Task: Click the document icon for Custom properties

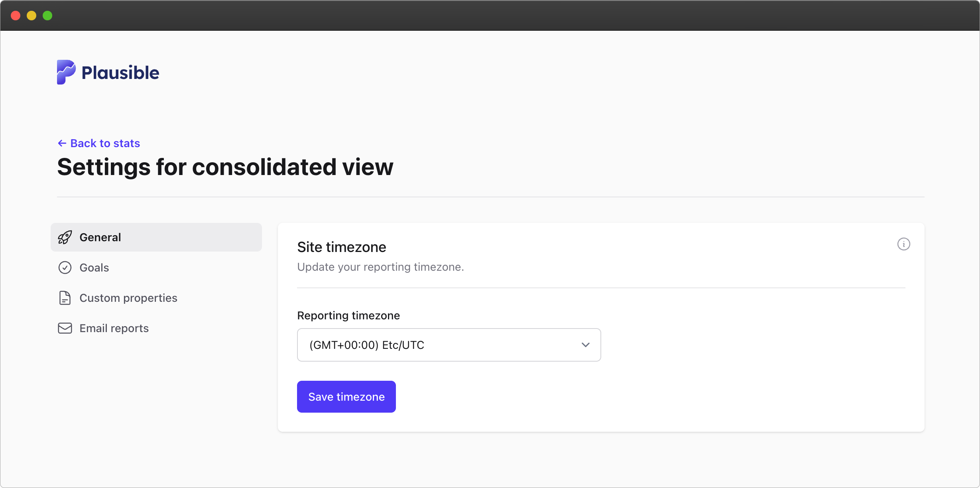Action: click(x=65, y=298)
